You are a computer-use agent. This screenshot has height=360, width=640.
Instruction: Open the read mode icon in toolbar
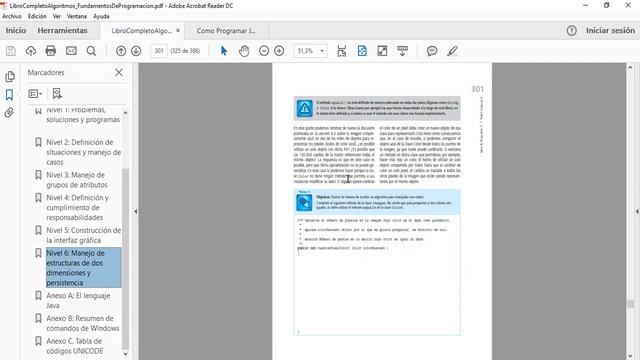pyautogui.click(x=402, y=51)
